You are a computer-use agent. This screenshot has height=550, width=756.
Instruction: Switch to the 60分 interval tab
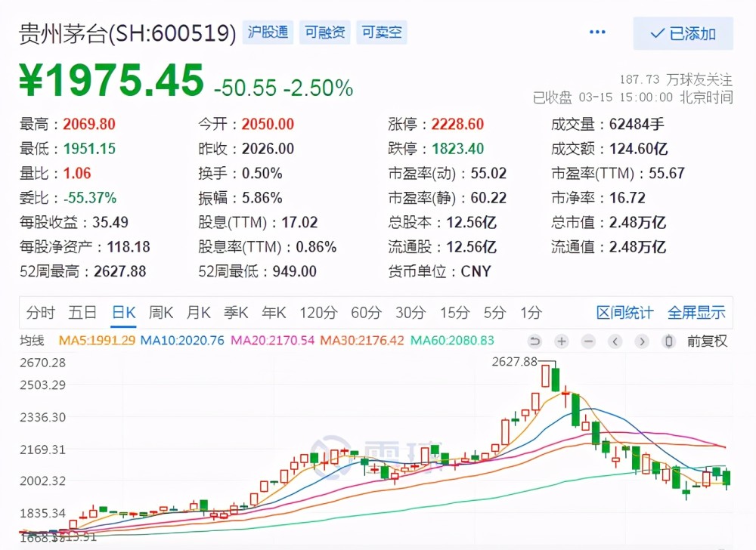pos(366,313)
